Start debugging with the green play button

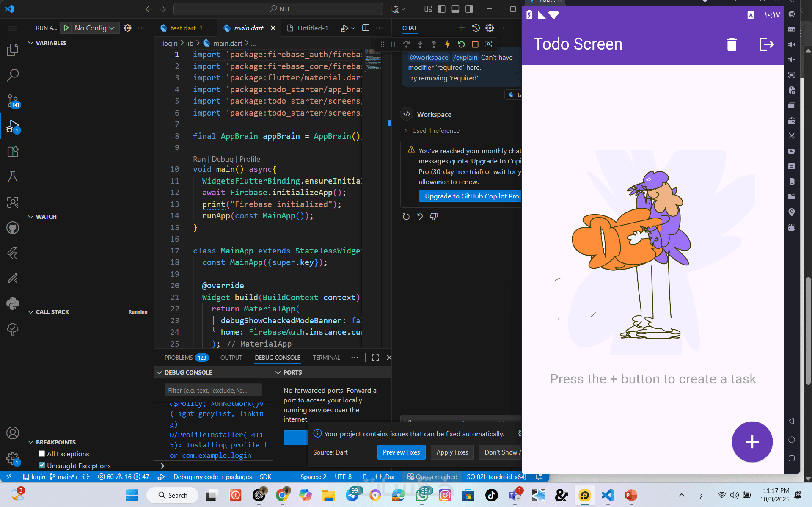click(66, 28)
